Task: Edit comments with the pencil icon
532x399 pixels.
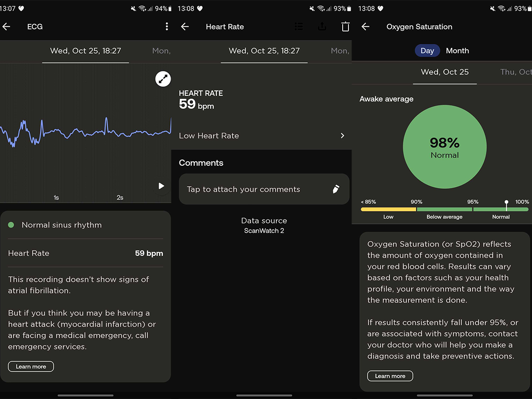Action: (336, 189)
